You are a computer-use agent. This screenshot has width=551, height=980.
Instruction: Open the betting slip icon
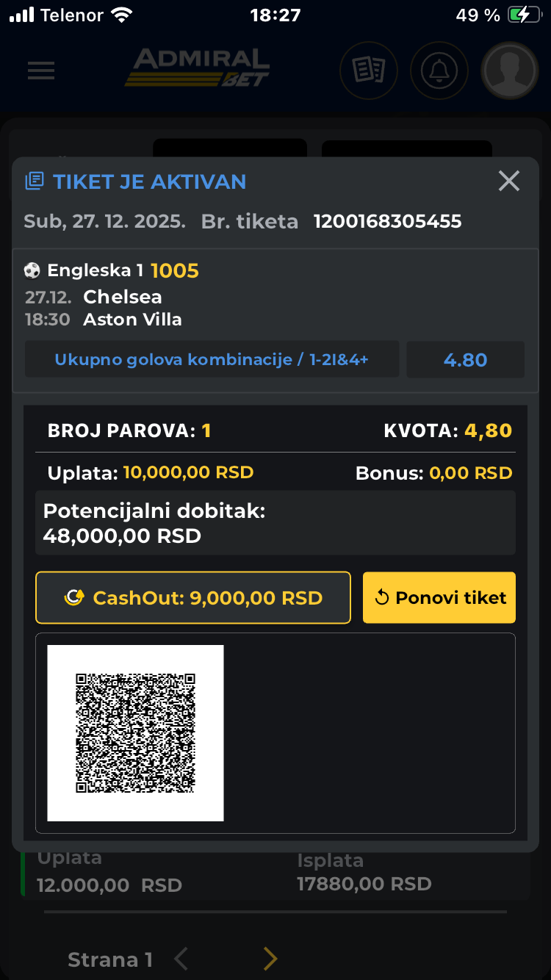click(368, 71)
